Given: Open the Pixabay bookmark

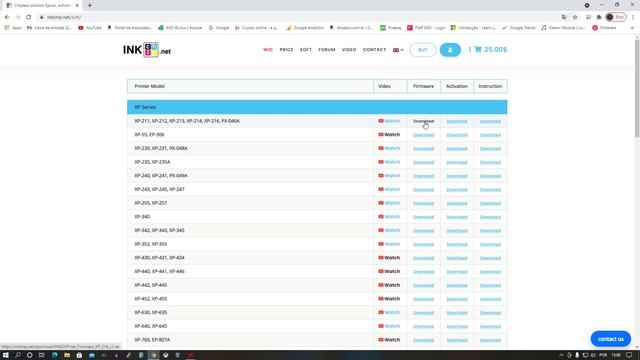Looking at the screenshot, I should click(x=391, y=28).
